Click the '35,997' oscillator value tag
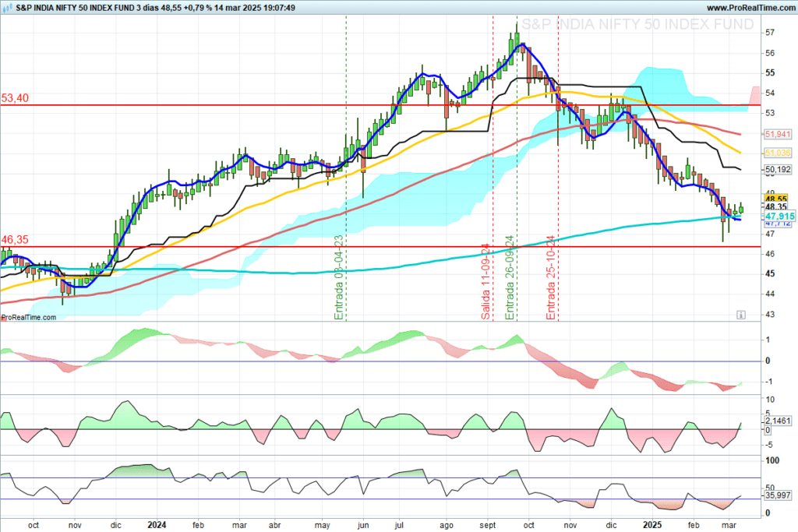 (778, 495)
